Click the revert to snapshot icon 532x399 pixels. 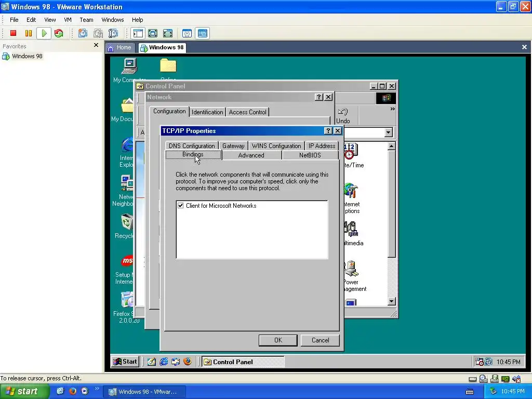(x=98, y=33)
